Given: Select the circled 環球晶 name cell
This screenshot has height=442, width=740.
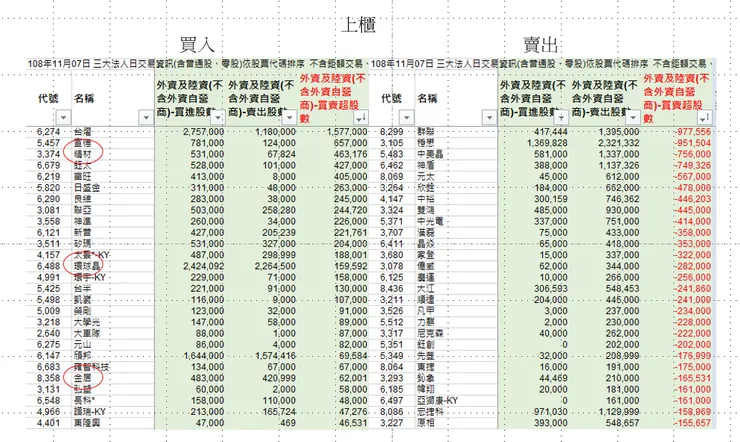Looking at the screenshot, I should coord(87,266).
